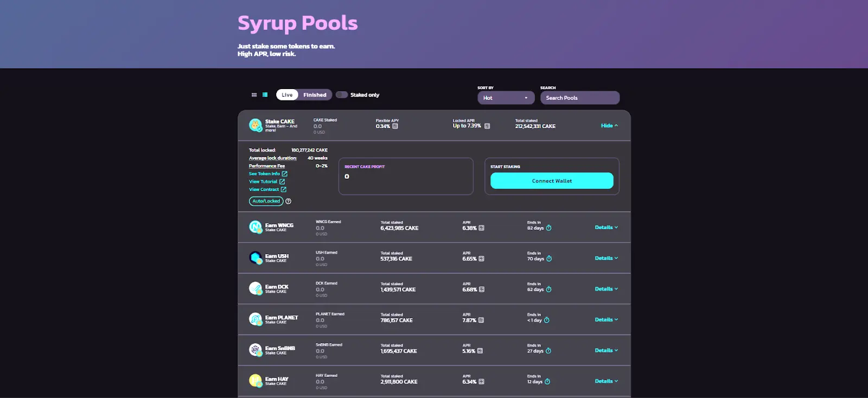Click the Earn PLANET token icon
868x398 pixels.
(x=256, y=319)
